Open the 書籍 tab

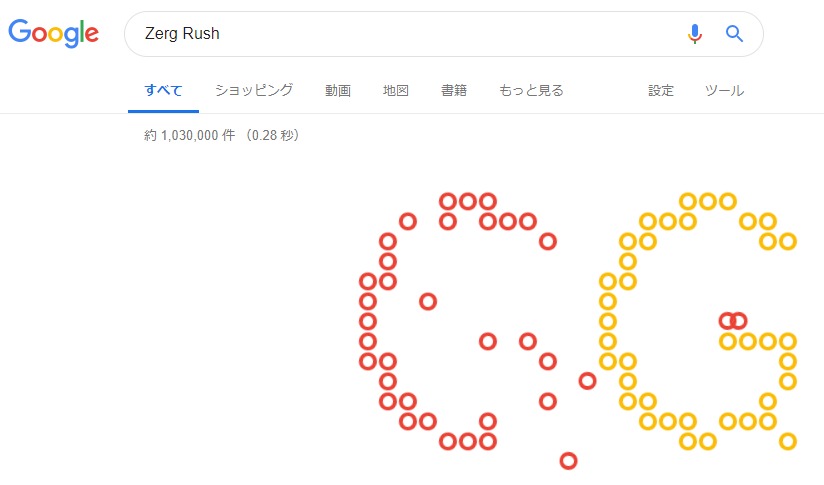click(x=454, y=90)
